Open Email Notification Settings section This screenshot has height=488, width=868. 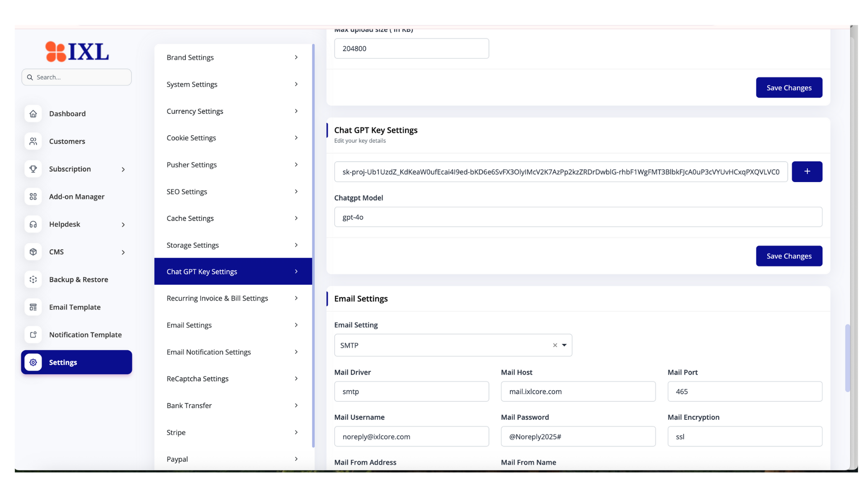pyautogui.click(x=233, y=352)
